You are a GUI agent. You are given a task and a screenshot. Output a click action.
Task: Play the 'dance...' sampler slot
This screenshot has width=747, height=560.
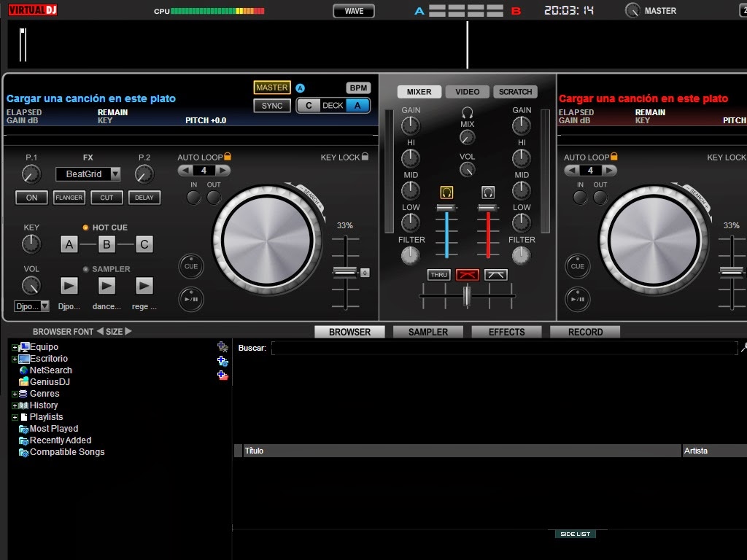[x=105, y=286]
